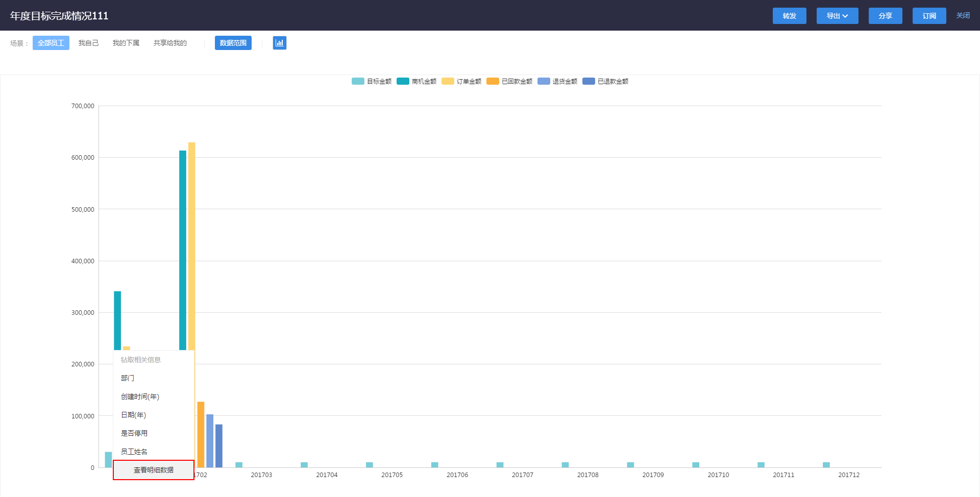Click the tall yellow 订单金额 bar

192,245
